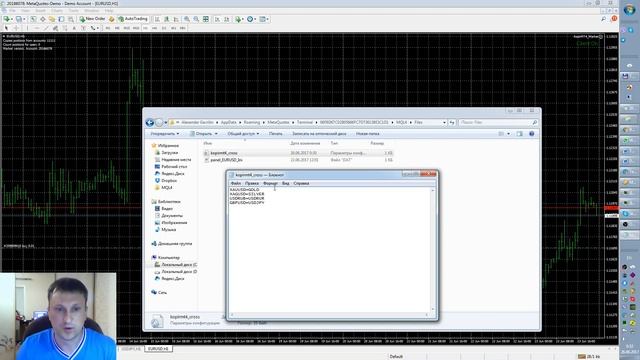Viewport: 640px width, 360px height.
Task: Select panel_EURUSD_bo file in Explorer
Action: click(298, 160)
